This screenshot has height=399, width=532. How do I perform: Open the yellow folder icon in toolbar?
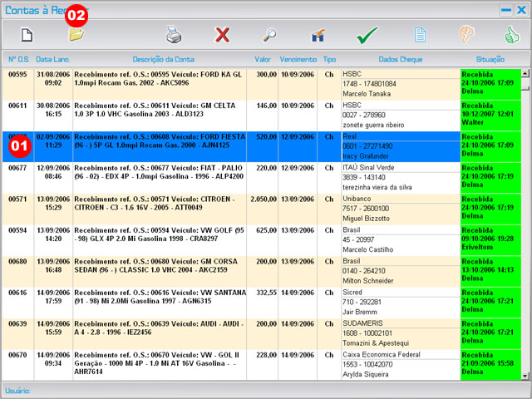point(76,35)
